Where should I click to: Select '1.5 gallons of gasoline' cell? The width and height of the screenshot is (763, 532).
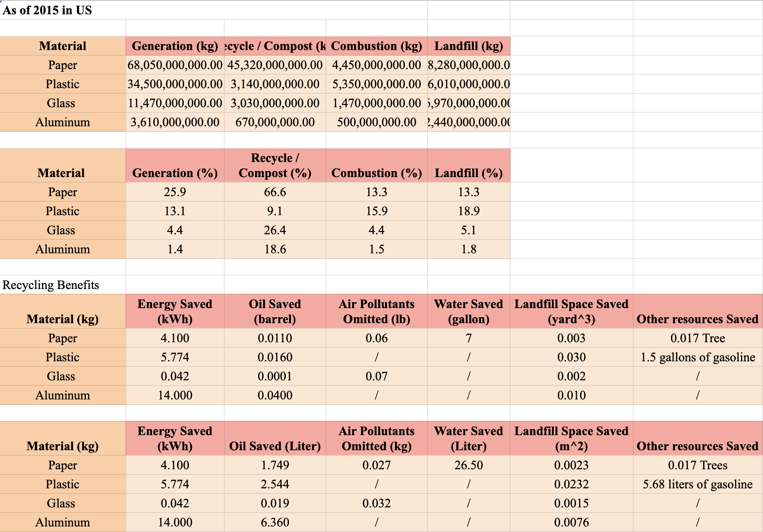pyautogui.click(x=697, y=357)
